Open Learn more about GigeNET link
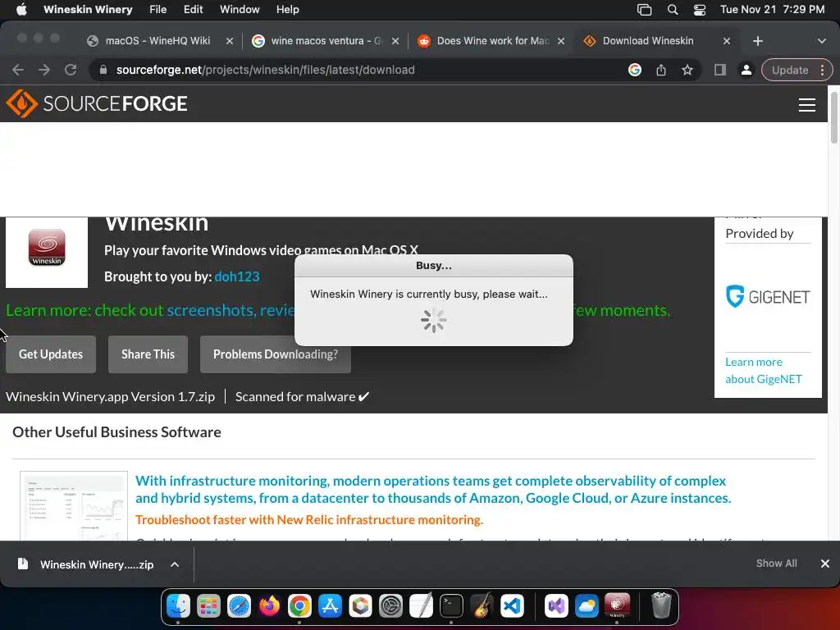The image size is (840, 630). [764, 370]
